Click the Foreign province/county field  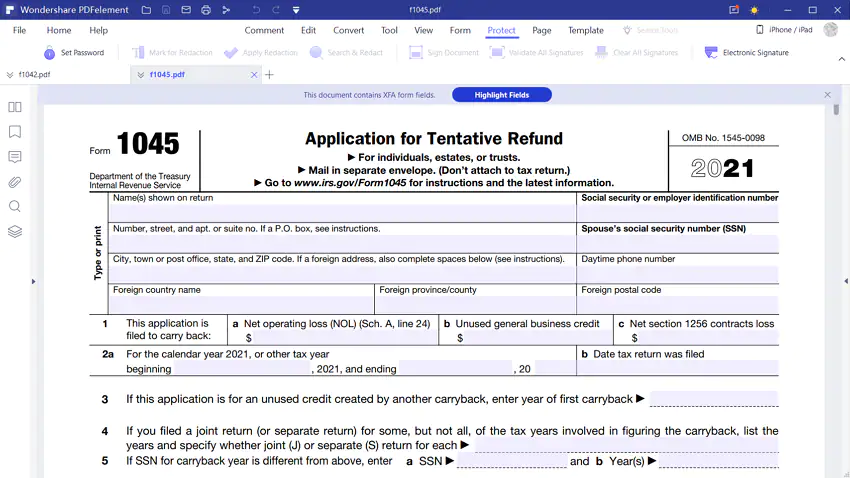(x=475, y=305)
